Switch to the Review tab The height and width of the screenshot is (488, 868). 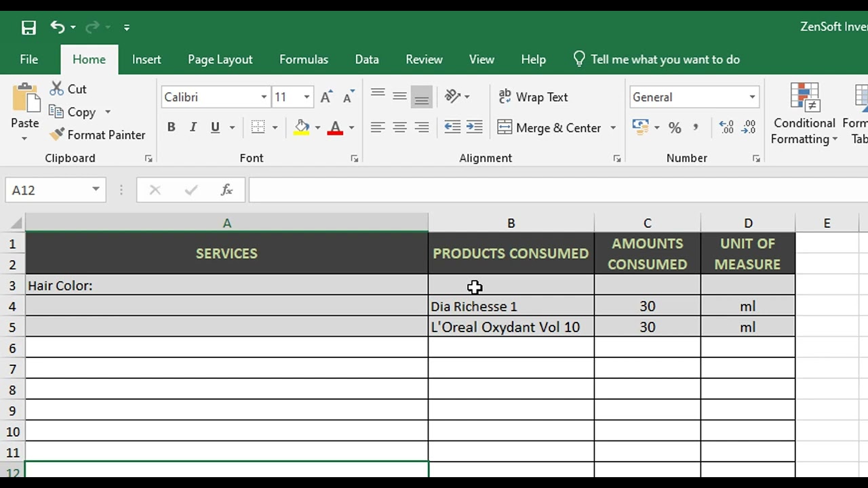point(425,60)
